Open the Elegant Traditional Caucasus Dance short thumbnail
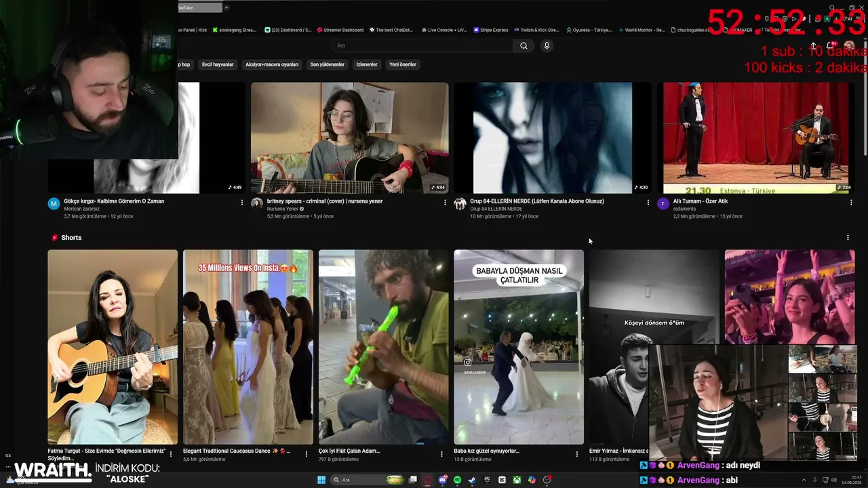Screen dimensions: 868x488 tap(248, 347)
